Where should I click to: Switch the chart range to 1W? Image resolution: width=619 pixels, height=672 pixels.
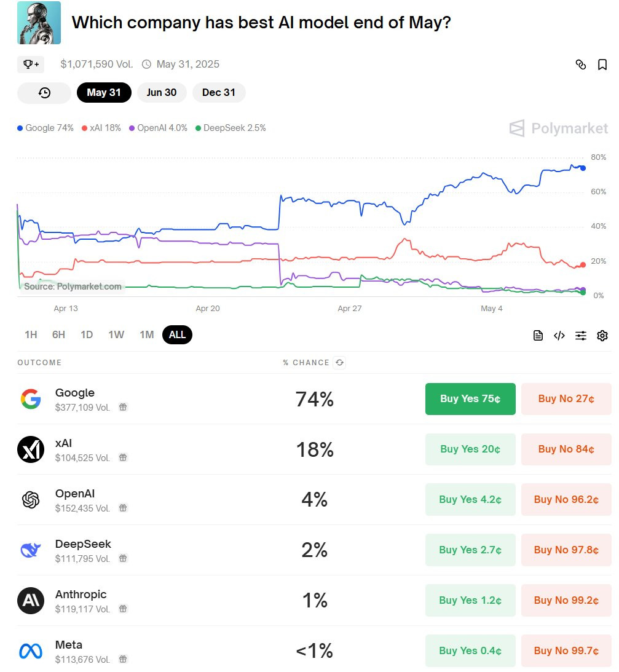(x=116, y=335)
